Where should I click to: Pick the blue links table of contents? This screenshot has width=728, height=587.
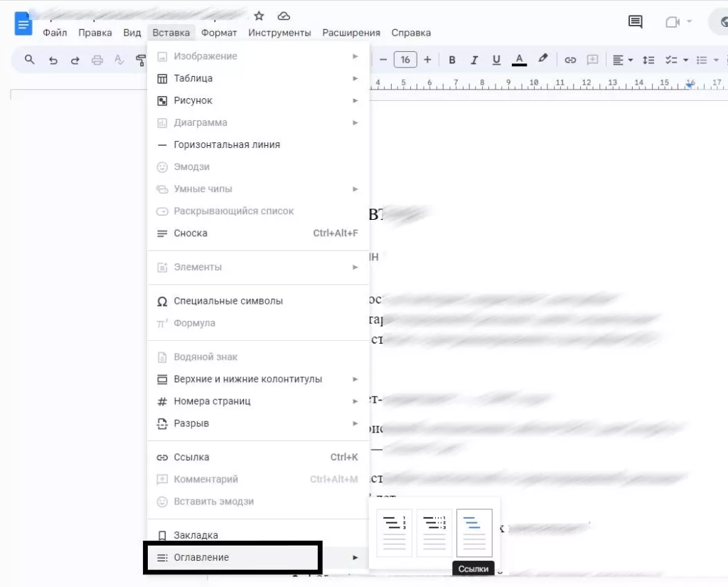click(x=474, y=532)
